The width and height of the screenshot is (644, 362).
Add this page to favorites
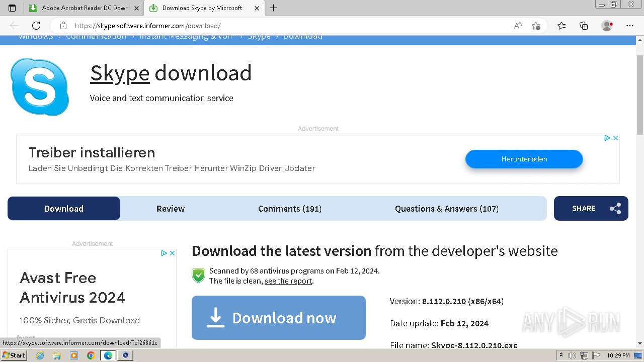536,26
